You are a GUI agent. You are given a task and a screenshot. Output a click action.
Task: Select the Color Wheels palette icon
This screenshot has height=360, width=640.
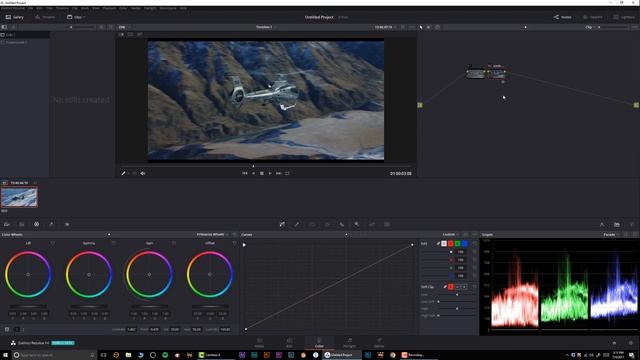point(36,224)
